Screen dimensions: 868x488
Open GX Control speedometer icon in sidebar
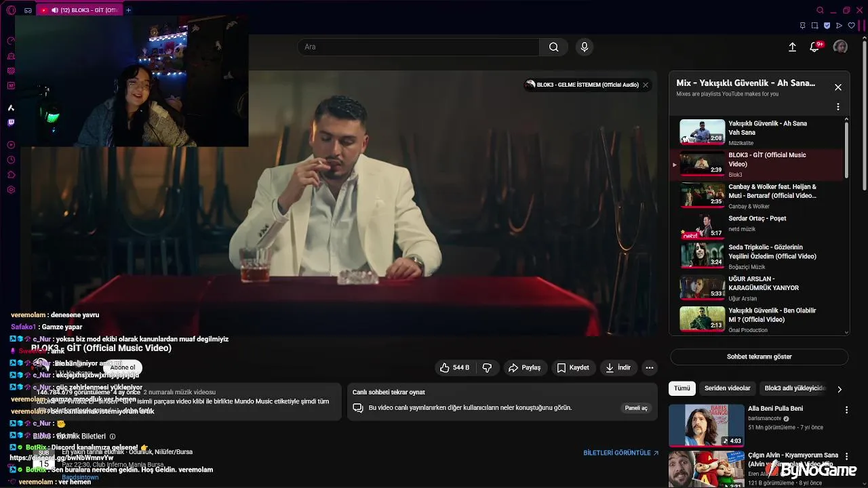pos(11,41)
